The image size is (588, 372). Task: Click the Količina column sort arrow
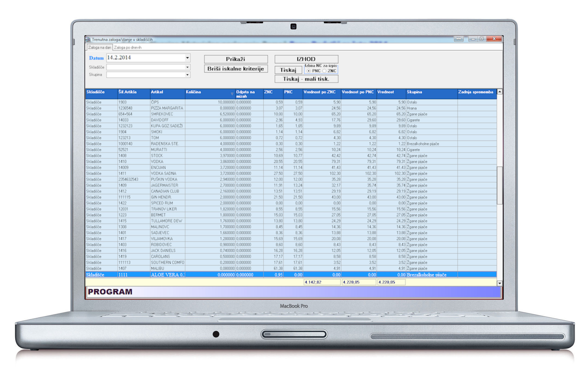click(232, 94)
